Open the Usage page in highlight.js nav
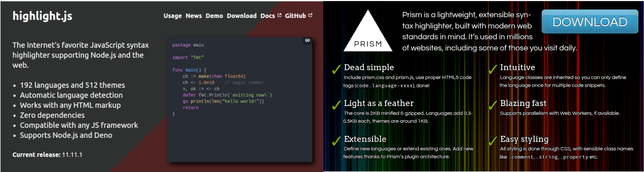This screenshot has width=644, height=172. pos(173,16)
